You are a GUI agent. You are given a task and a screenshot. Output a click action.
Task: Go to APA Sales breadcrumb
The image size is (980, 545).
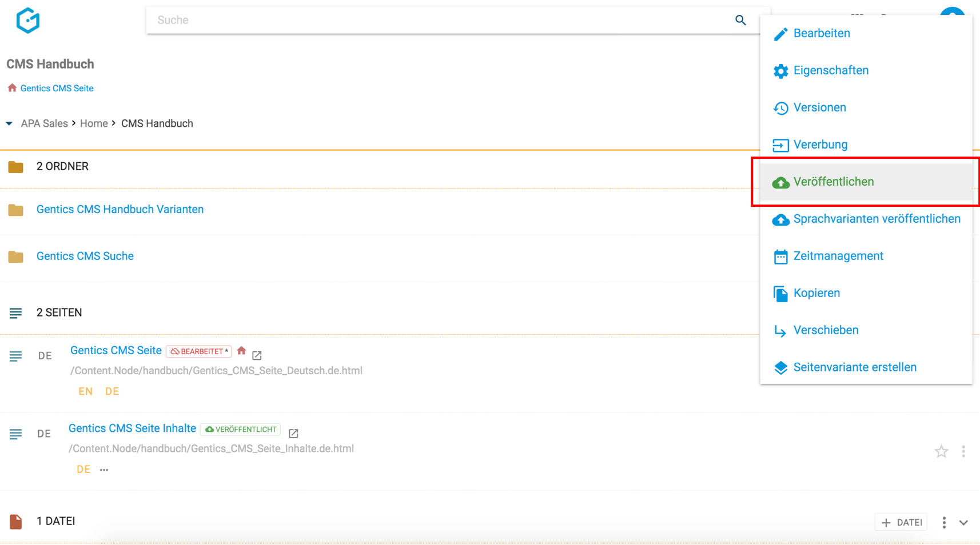[44, 123]
